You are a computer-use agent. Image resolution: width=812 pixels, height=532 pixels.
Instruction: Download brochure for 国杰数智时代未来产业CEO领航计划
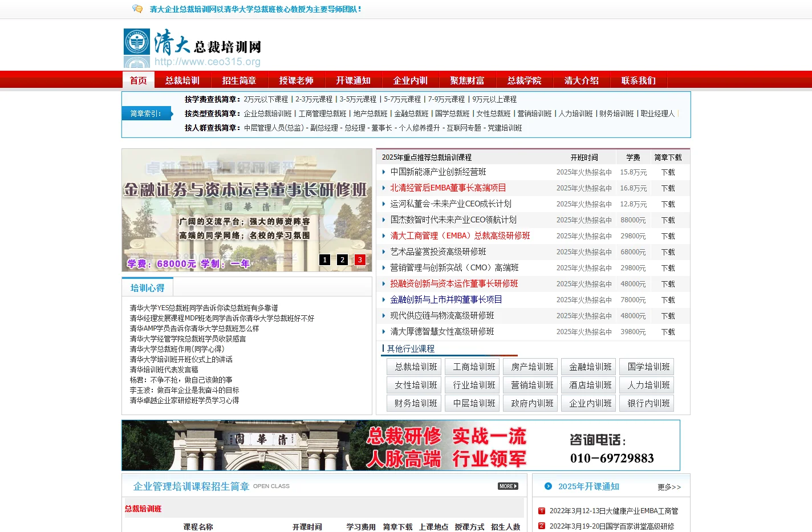668,220
